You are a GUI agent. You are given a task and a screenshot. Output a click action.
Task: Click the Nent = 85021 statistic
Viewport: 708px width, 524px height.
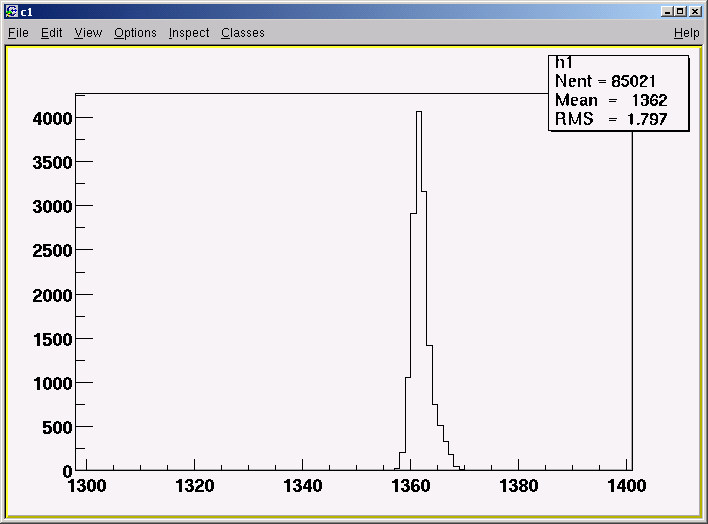tap(605, 81)
